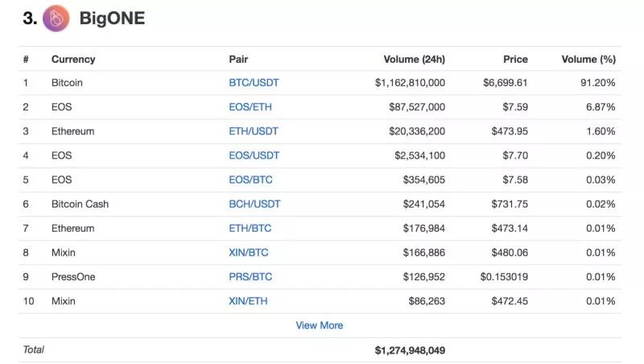Click the View More link
The height and width of the screenshot is (364, 644).
tap(320, 325)
